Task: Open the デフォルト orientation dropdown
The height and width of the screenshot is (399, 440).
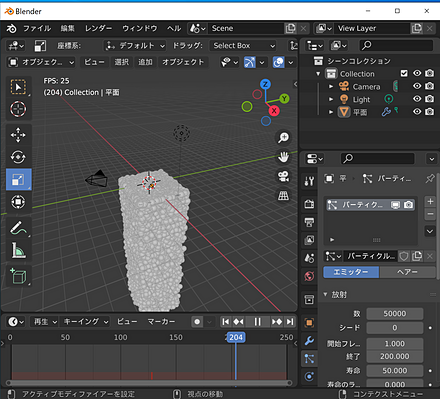Action: click(135, 46)
